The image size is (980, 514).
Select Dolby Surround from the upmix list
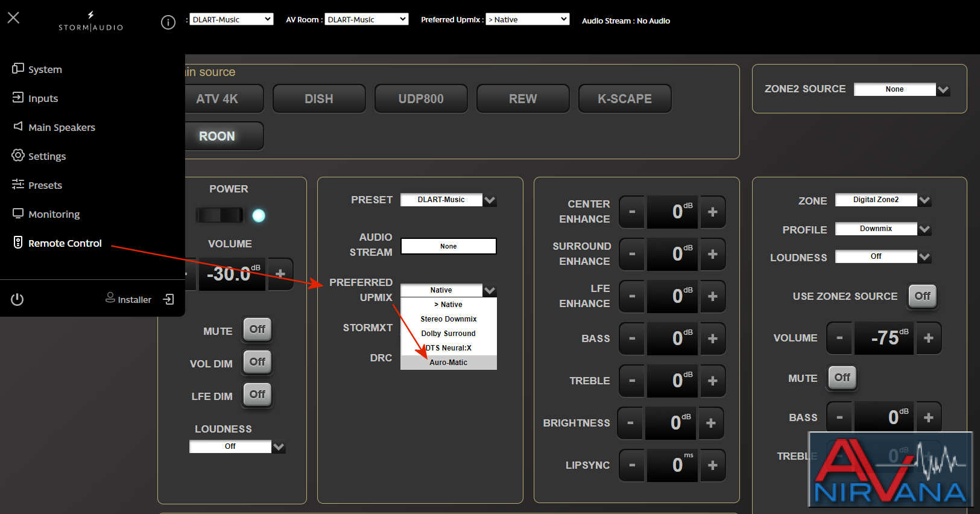coord(449,334)
